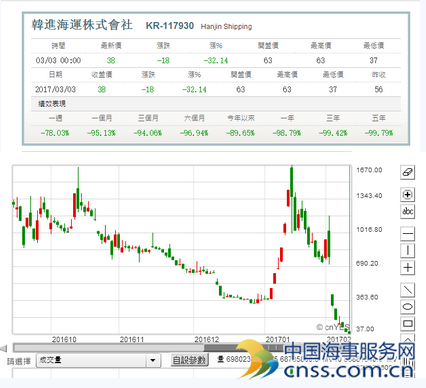Click the 最新價 value 38 in 03/03 row
This screenshot has width=426, height=388.
(111, 60)
